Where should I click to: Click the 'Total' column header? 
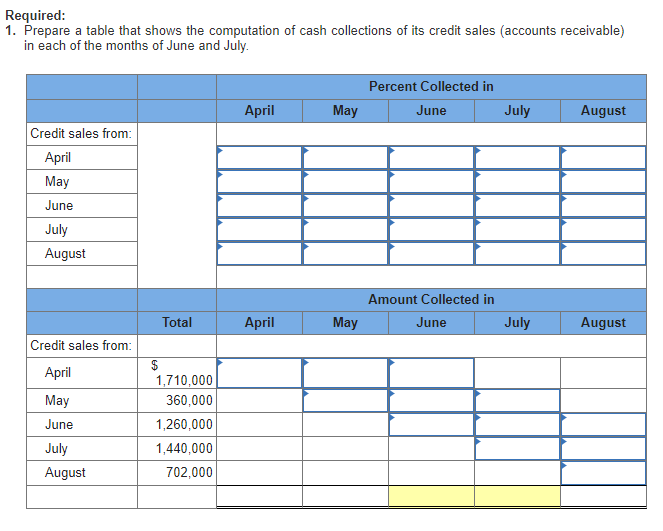(x=177, y=323)
